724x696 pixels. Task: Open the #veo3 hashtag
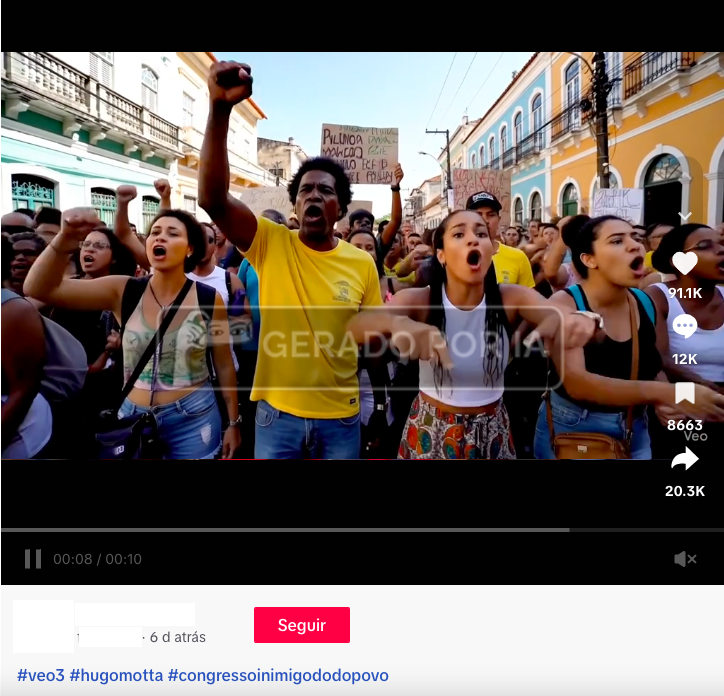pos(41,675)
